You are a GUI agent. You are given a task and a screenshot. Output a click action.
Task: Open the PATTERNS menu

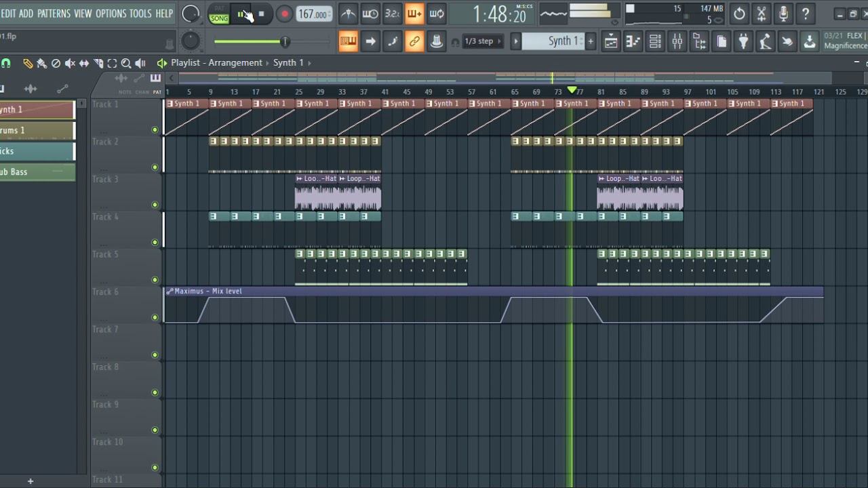coord(54,14)
